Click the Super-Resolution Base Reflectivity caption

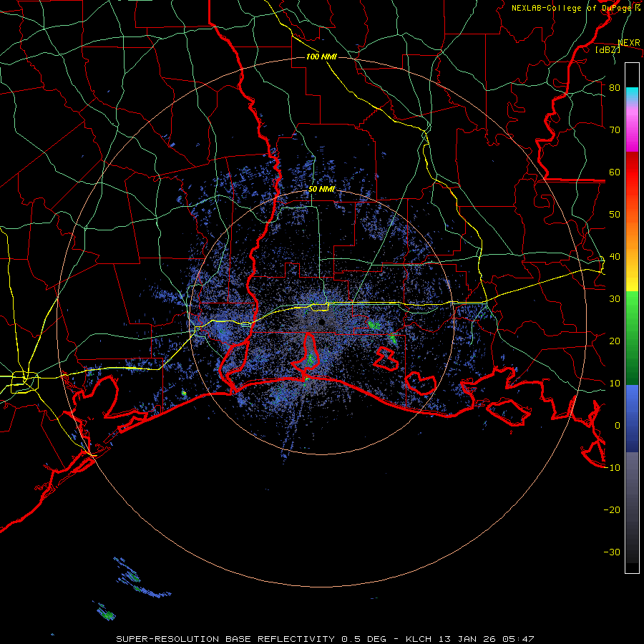325,639
